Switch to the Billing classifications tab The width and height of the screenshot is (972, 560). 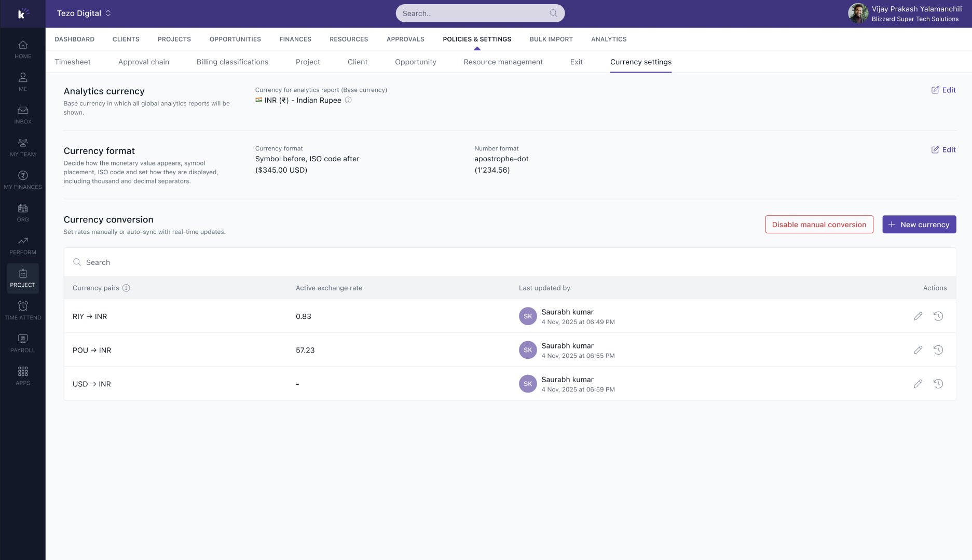pyautogui.click(x=232, y=62)
